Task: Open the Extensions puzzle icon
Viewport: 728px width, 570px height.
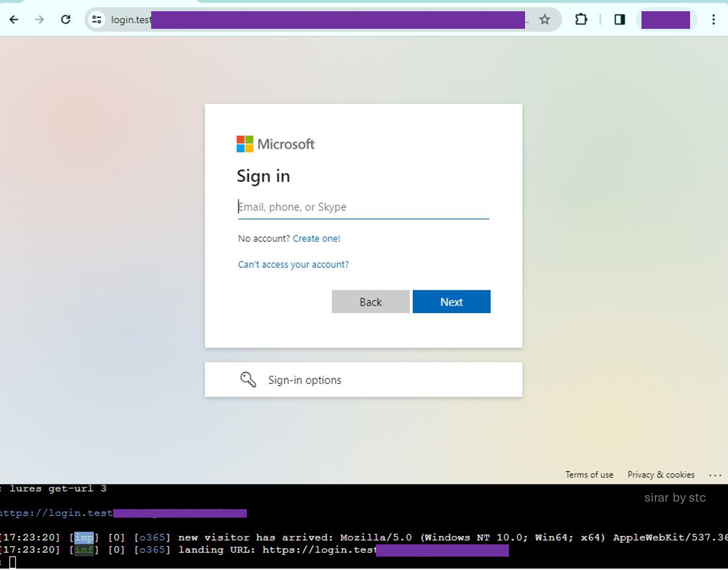Action: 581,20
